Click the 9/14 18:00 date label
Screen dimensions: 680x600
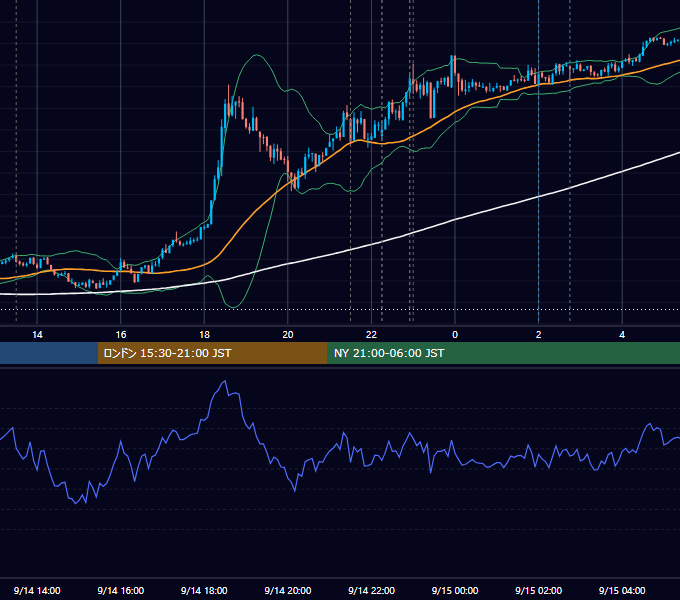point(204,590)
